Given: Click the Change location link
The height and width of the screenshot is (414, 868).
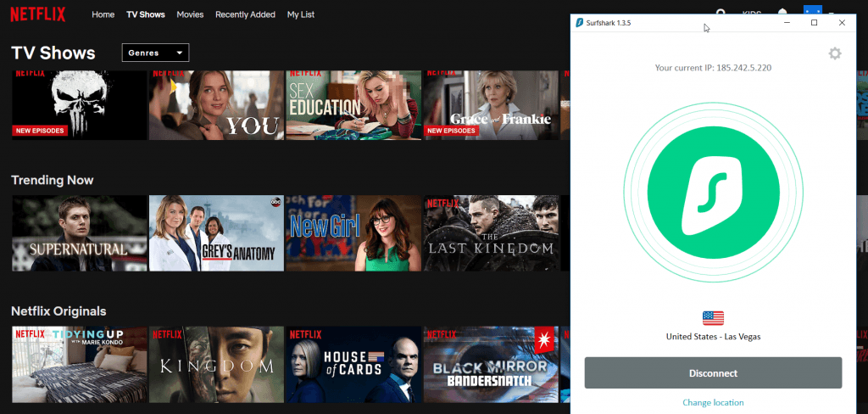Looking at the screenshot, I should 713,402.
